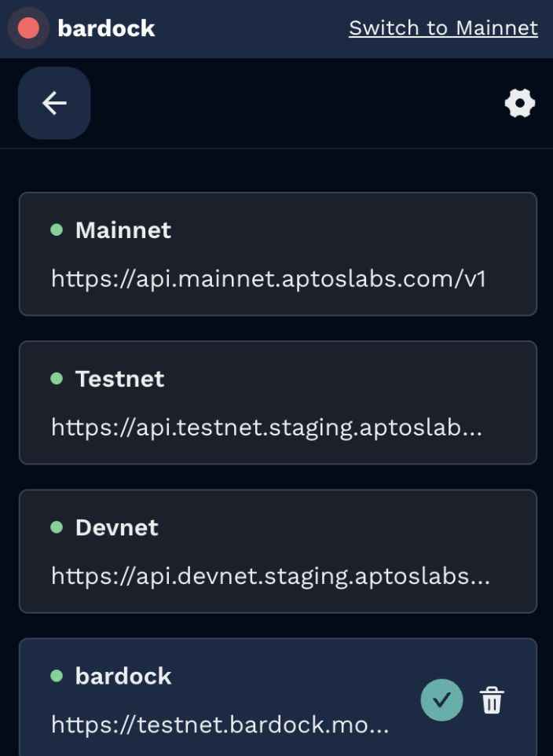Select the Mainnet network name

click(123, 230)
